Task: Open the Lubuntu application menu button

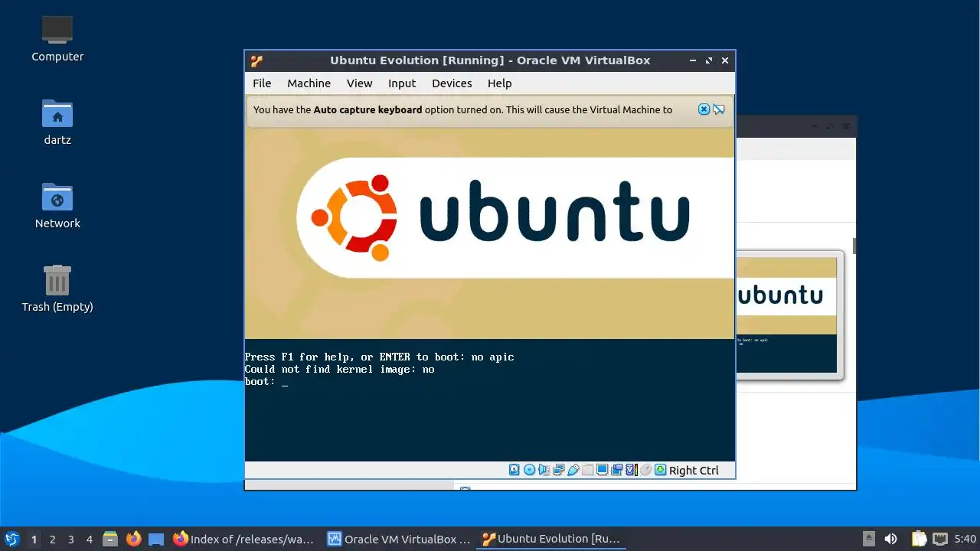Action: tap(11, 539)
